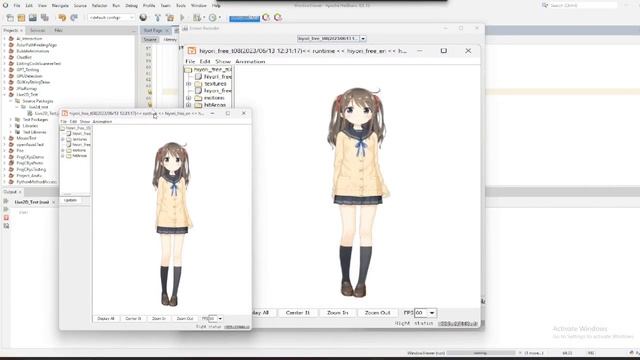Expand Test Packages node in Projects tree
The width and height of the screenshot is (640, 360).
tap(11, 120)
